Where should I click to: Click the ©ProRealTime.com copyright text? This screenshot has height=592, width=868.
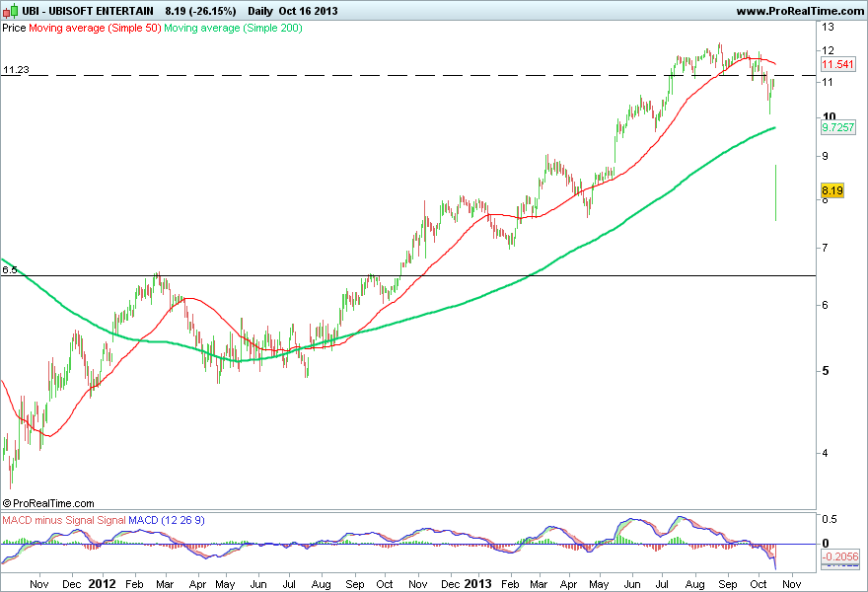coord(48,503)
